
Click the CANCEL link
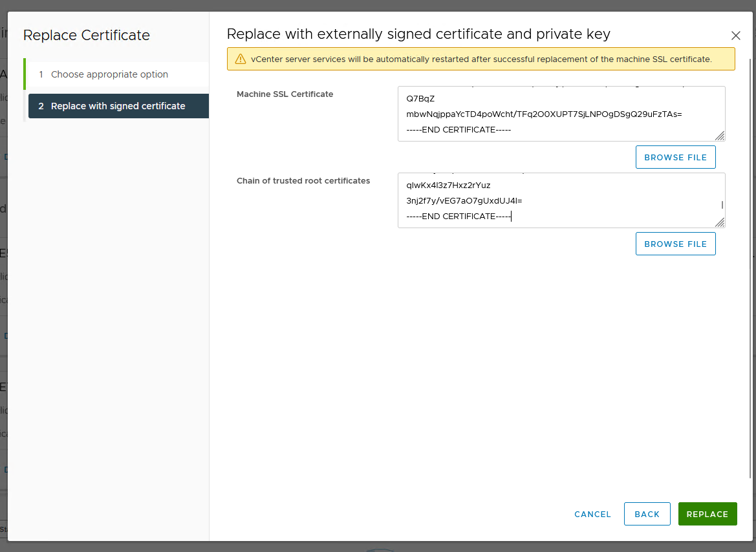tap(592, 514)
